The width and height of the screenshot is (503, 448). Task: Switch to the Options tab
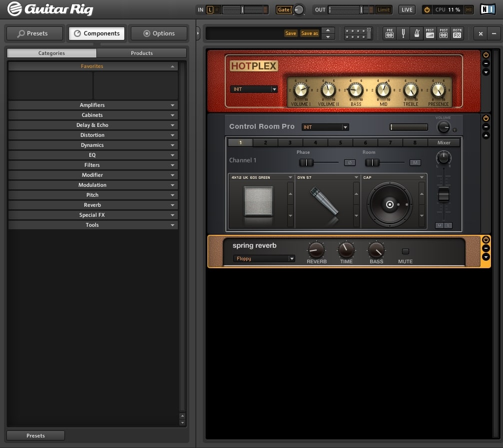(159, 33)
